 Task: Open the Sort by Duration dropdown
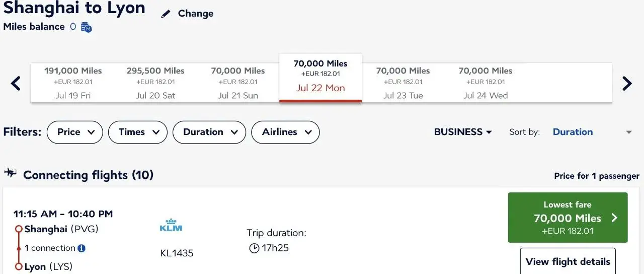(x=592, y=132)
